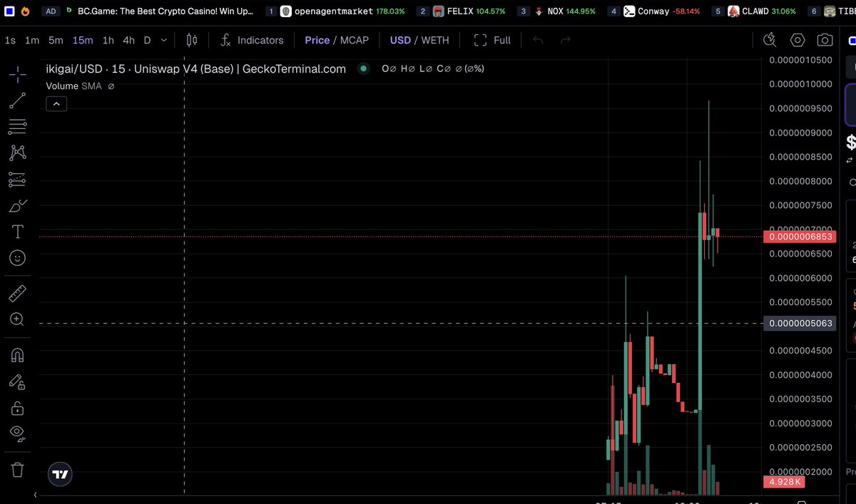Click the 0.0000010000 price axis label
Image resolution: width=856 pixels, height=504 pixels.
(800, 84)
